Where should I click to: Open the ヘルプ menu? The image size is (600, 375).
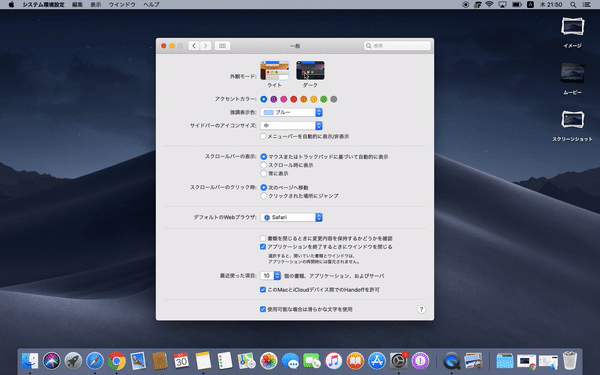151,5
